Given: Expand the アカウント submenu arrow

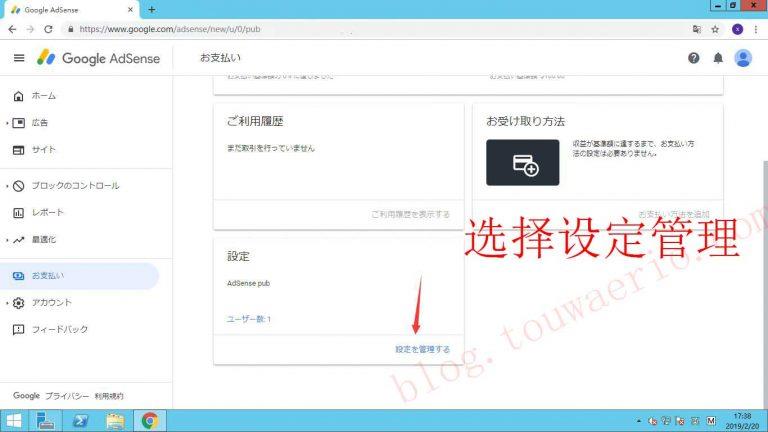Looking at the screenshot, I should 7,303.
